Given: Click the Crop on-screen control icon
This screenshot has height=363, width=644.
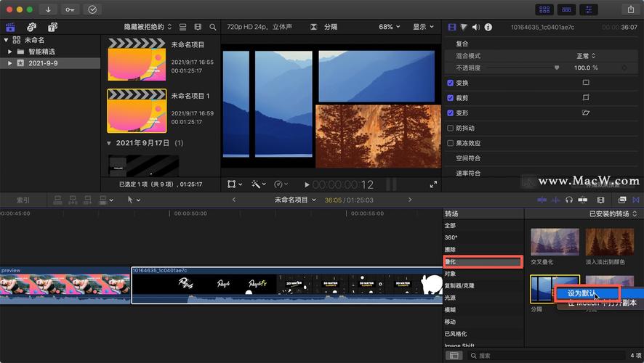Looking at the screenshot, I should click(x=586, y=97).
